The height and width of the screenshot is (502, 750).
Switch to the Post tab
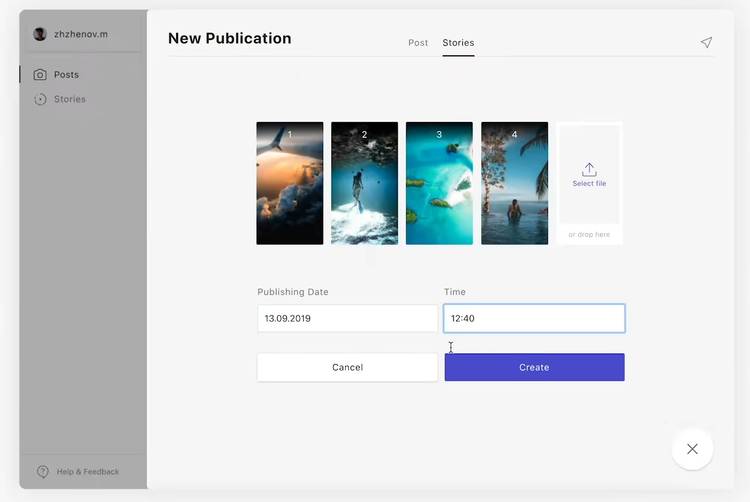(418, 43)
